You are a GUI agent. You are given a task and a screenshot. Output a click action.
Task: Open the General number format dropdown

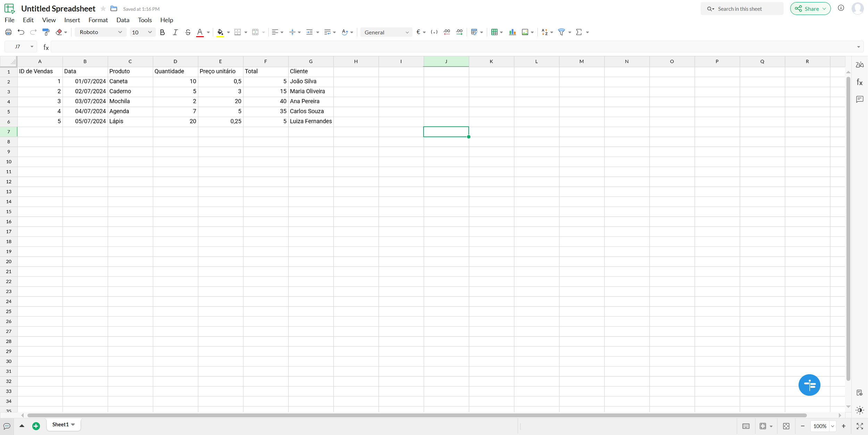tap(386, 32)
